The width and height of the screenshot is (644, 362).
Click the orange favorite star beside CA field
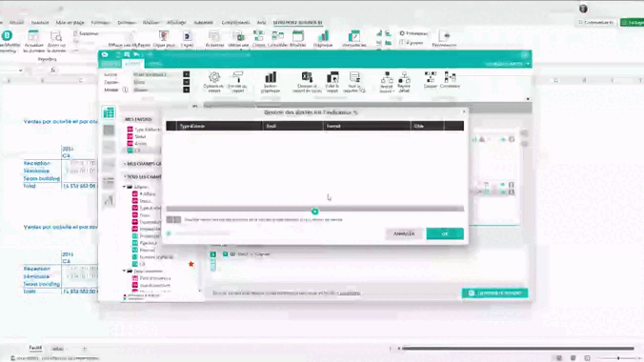(x=191, y=264)
